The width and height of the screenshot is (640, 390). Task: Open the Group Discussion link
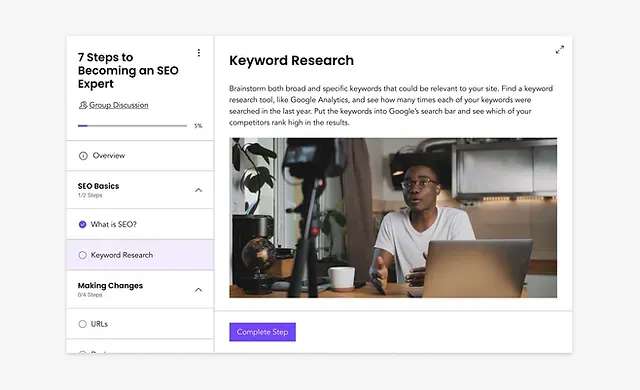click(118, 105)
